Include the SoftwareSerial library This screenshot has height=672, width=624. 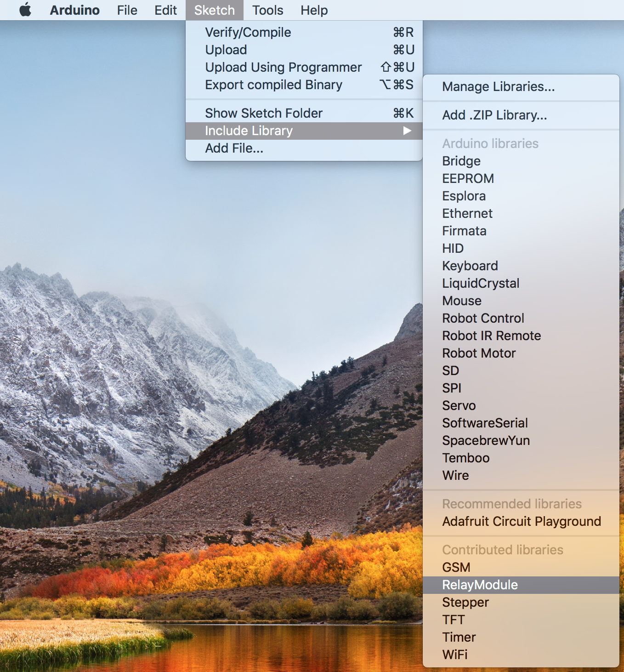485,423
